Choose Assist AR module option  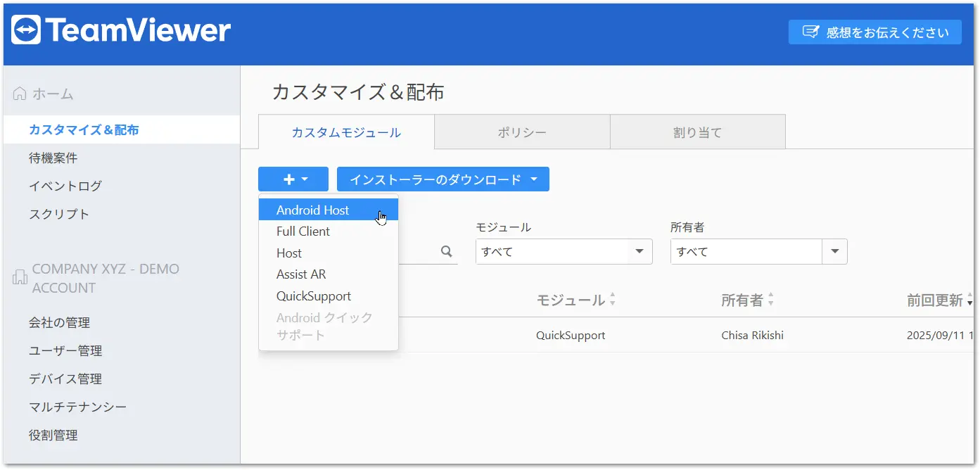(329, 274)
